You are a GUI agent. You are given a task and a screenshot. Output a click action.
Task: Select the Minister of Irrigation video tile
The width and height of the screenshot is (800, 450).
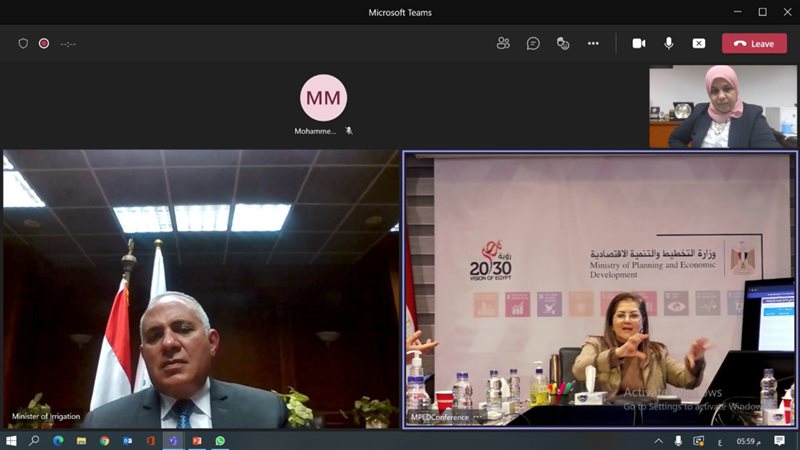[201, 289]
